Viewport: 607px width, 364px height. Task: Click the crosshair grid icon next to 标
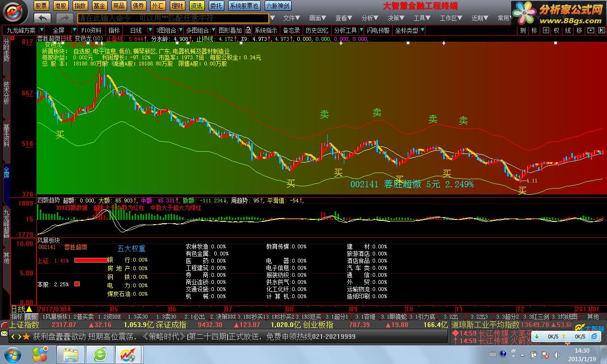546,30
